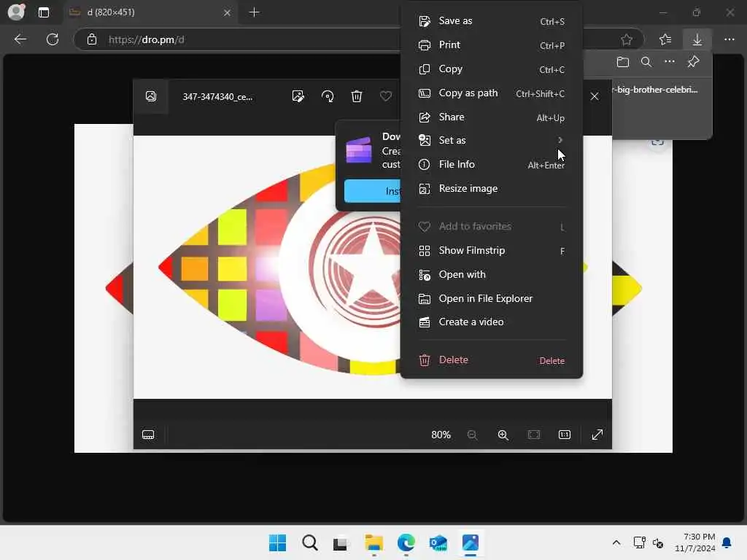Choose Save as from context menu

click(491, 21)
